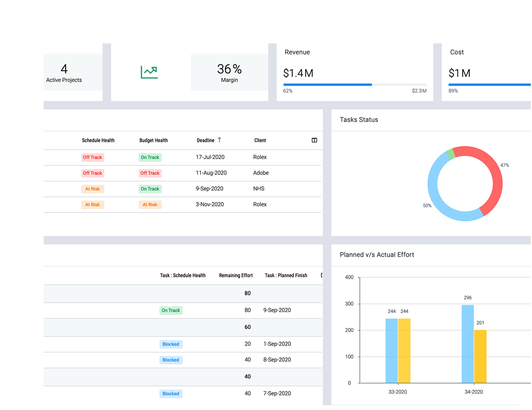Image resolution: width=532 pixels, height=410 pixels.
Task: Click the 36% Margin card
Action: pyautogui.click(x=229, y=72)
